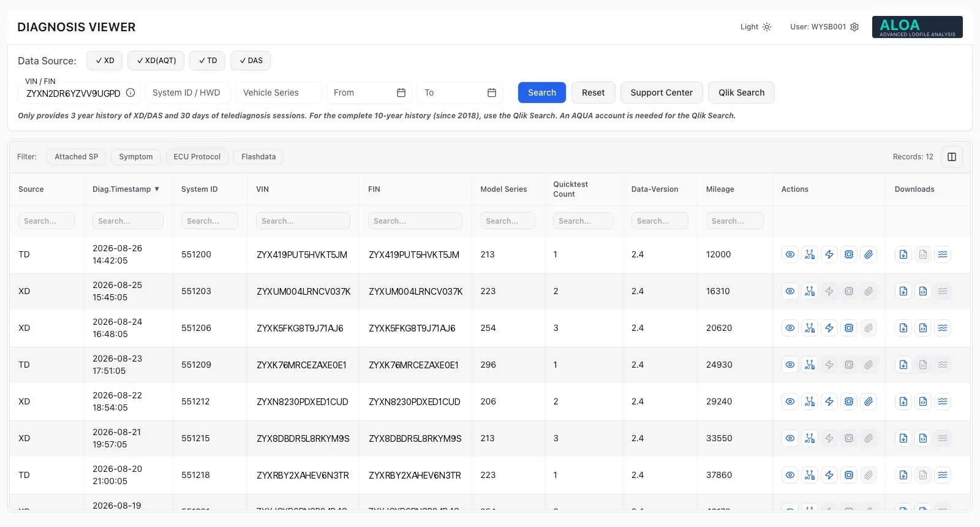The width and height of the screenshot is (980, 527).
Task: Uncheck the DAS data source
Action: point(251,61)
